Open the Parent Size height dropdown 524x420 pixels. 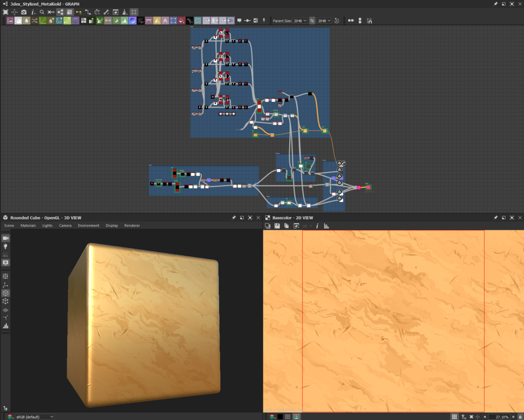tap(324, 21)
